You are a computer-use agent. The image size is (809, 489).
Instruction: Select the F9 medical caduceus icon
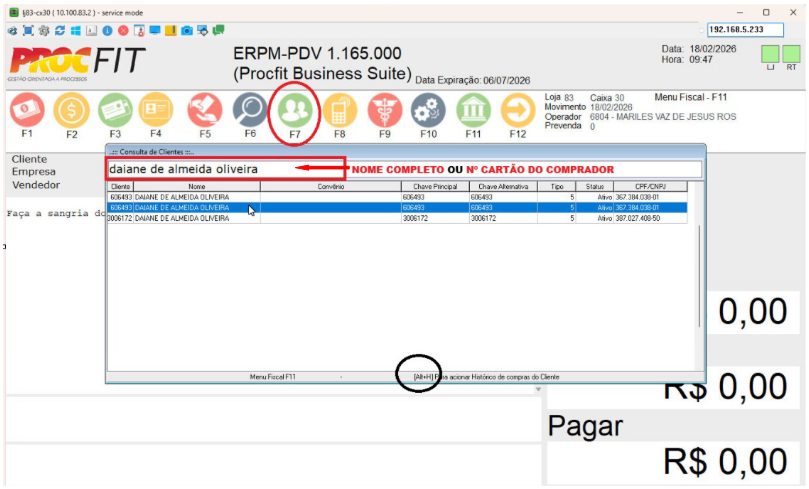click(384, 110)
